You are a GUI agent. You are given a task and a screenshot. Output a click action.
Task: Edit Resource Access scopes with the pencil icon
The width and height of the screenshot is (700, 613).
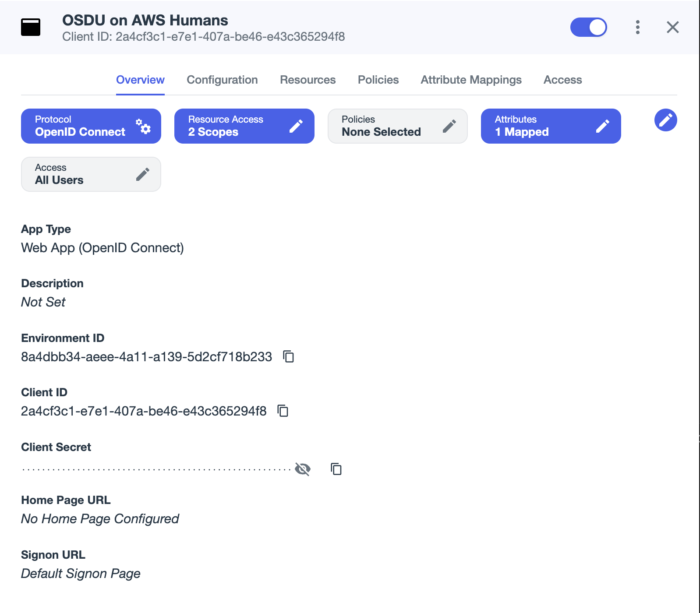(x=296, y=126)
